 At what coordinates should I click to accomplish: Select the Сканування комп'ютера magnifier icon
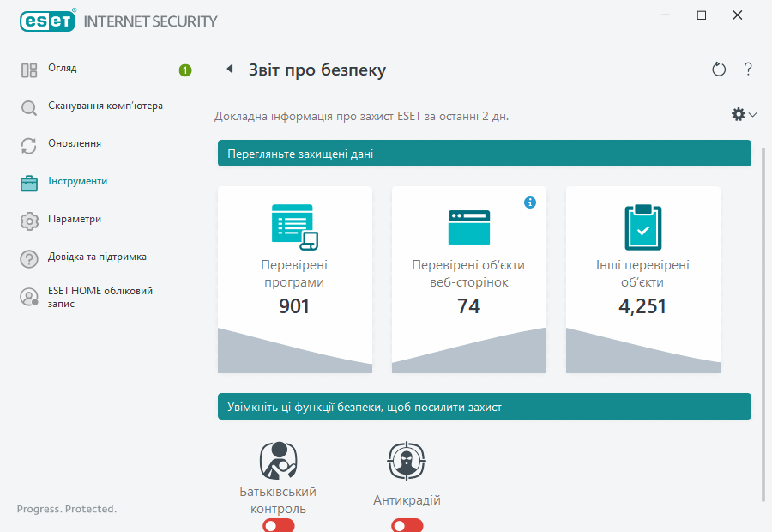(28, 106)
